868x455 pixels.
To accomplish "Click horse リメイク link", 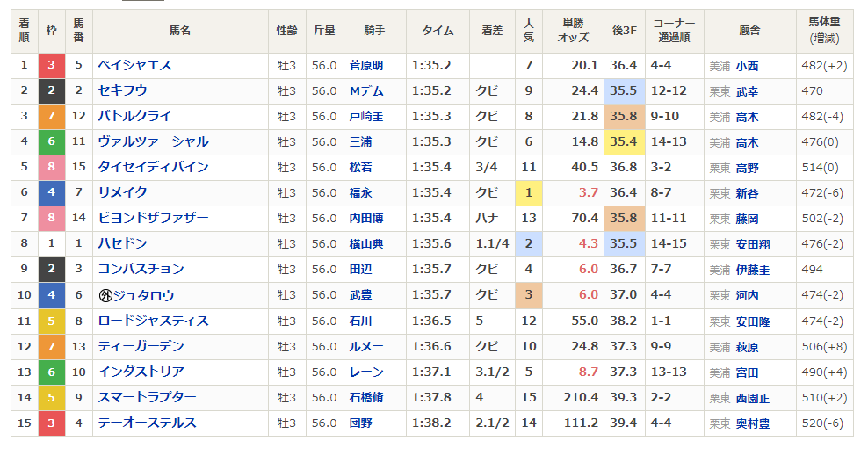I will click(122, 192).
